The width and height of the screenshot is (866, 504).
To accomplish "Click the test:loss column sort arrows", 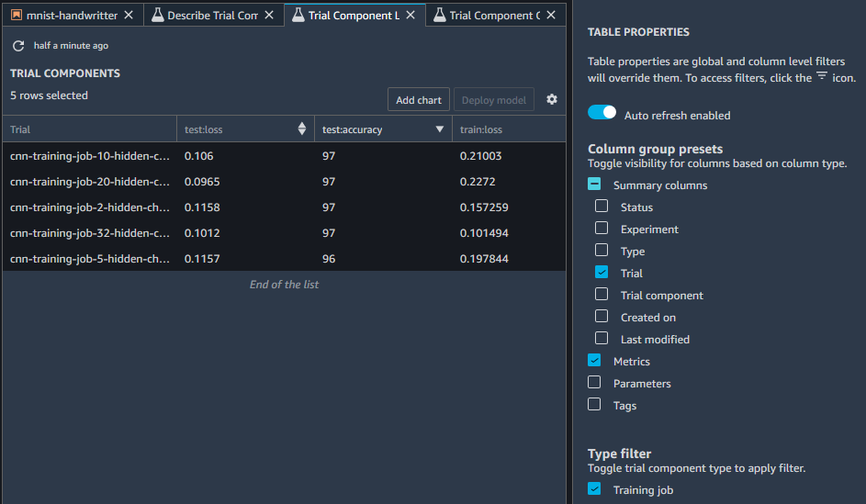I will (302, 129).
